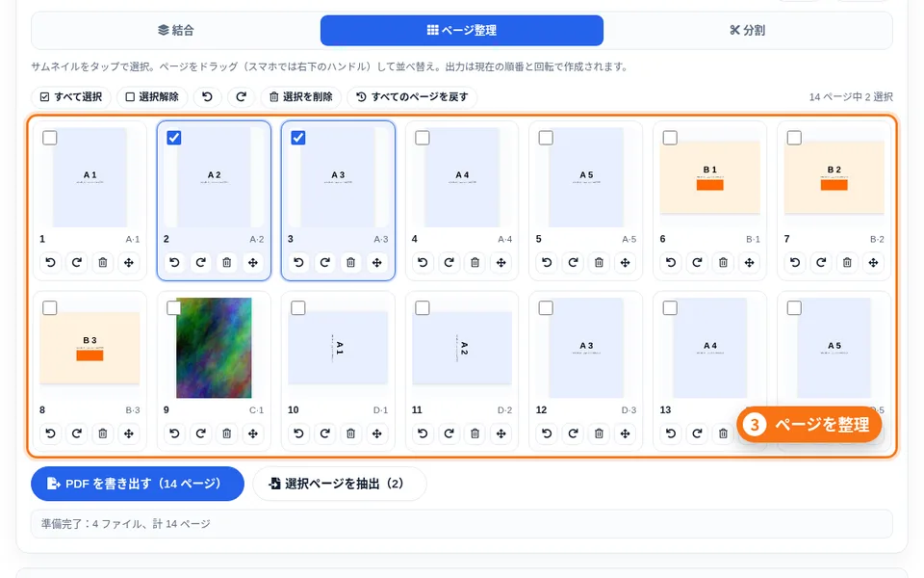
Task: Click the move handle on page 9
Action: pos(253,433)
